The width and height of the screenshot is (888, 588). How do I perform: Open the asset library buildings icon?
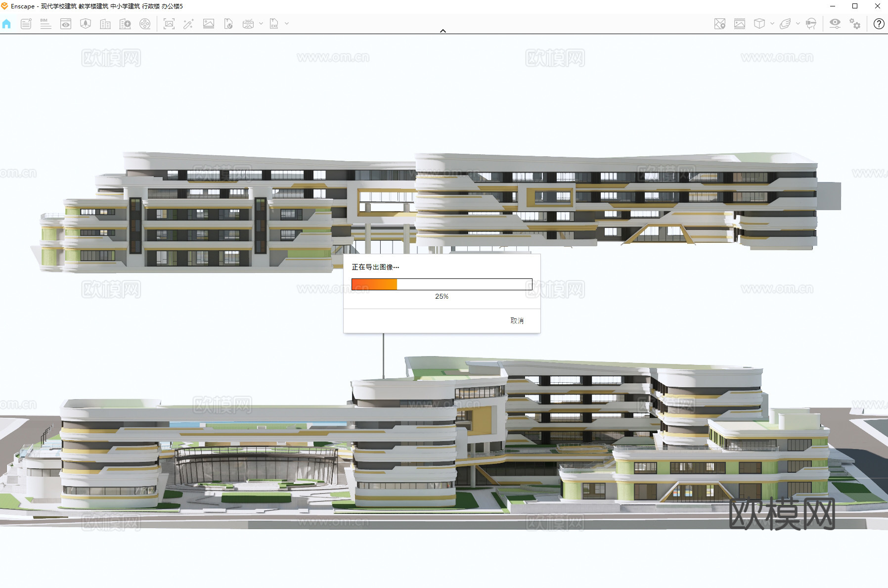tap(105, 24)
